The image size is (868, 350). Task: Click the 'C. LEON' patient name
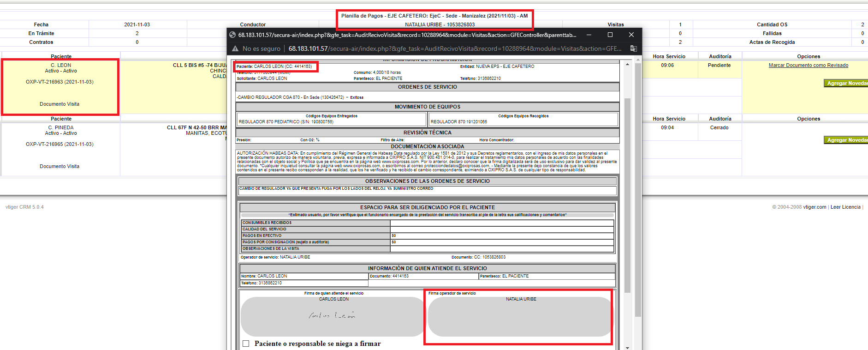[61, 65]
